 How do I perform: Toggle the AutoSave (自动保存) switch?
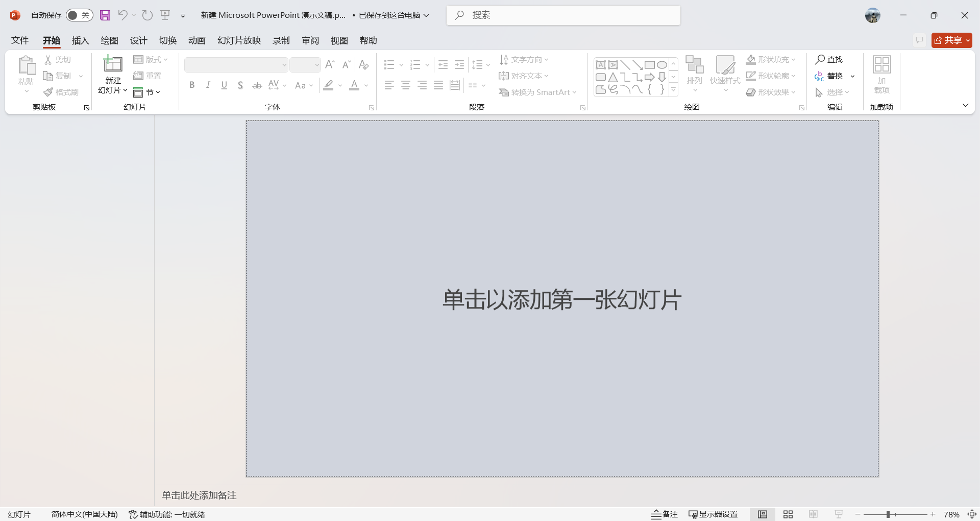click(x=79, y=15)
